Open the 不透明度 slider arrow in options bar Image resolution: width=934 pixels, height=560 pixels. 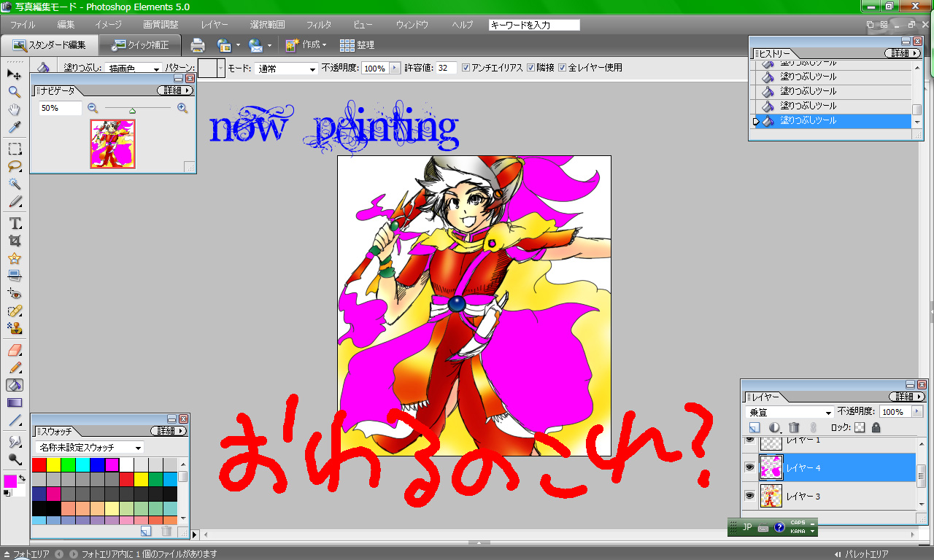click(395, 68)
